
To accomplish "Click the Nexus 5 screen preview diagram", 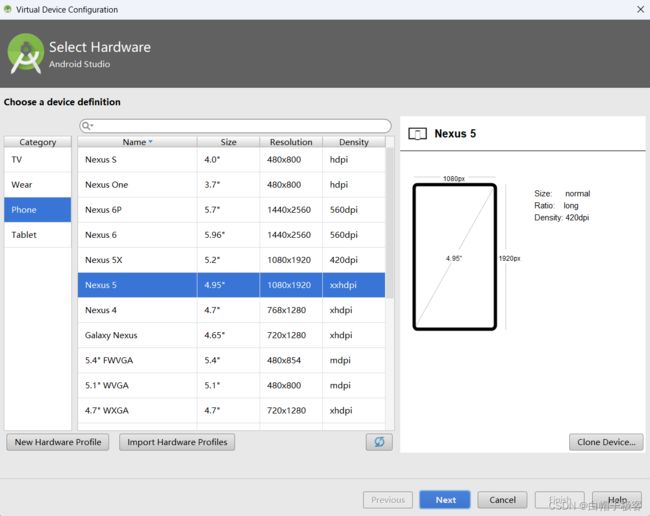I will coord(454,257).
